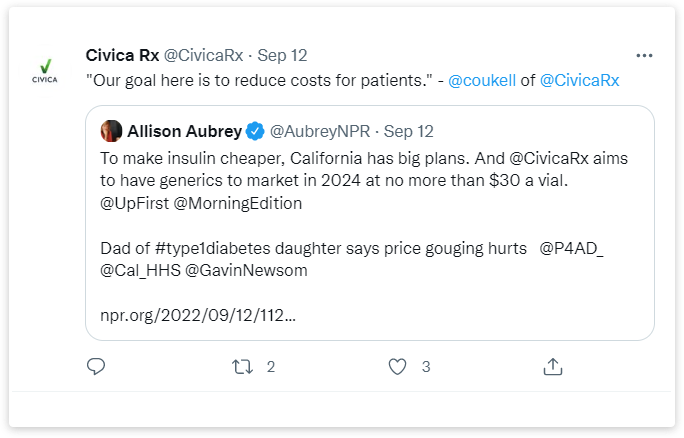Screen dimensions: 684x438
Task: Click Allison Aubrey's blue verified badge
Action: 256,130
